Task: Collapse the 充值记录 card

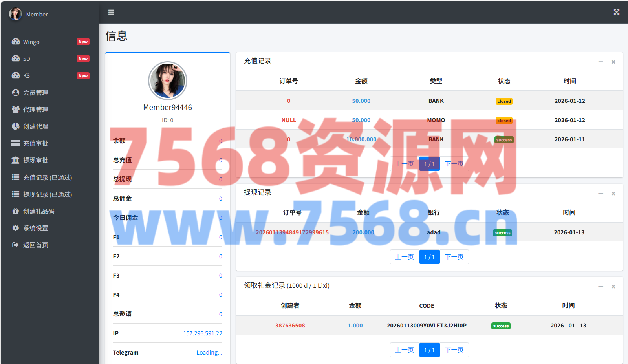Action: tap(601, 62)
